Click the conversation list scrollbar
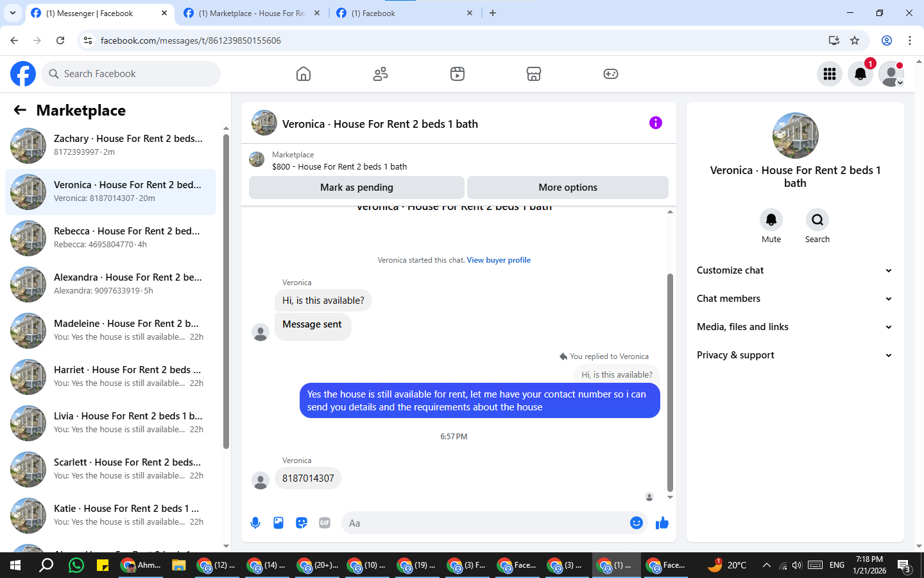The image size is (924, 578). (226, 290)
